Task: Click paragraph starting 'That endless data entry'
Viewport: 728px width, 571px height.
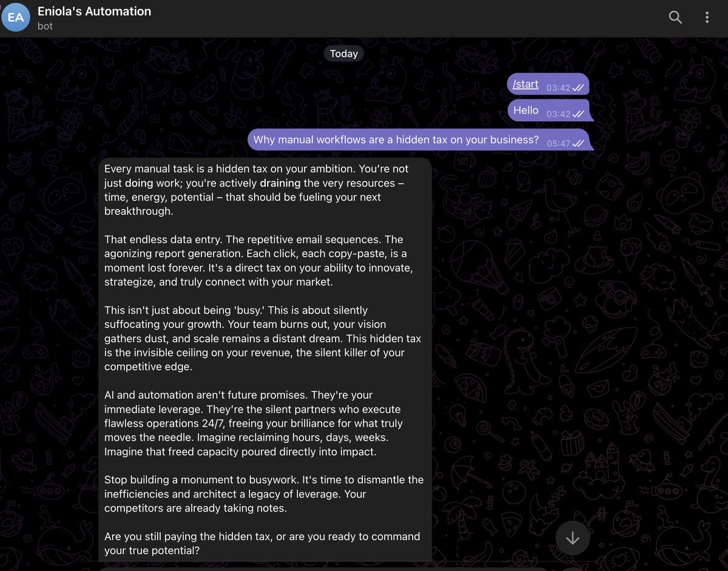Action: click(259, 261)
